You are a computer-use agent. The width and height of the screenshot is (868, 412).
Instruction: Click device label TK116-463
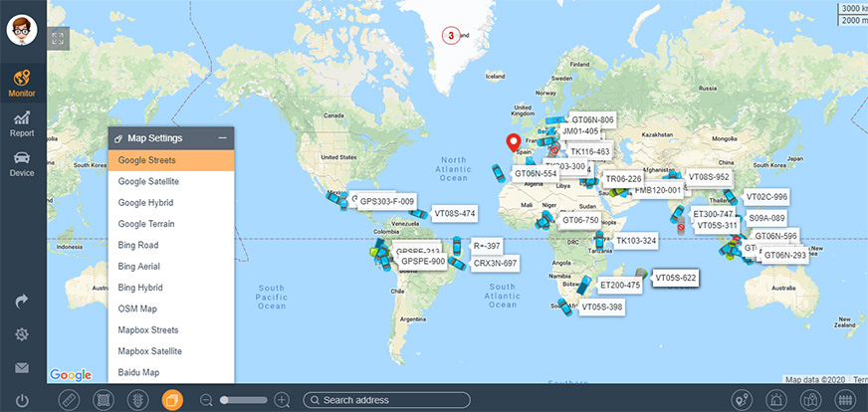[589, 151]
